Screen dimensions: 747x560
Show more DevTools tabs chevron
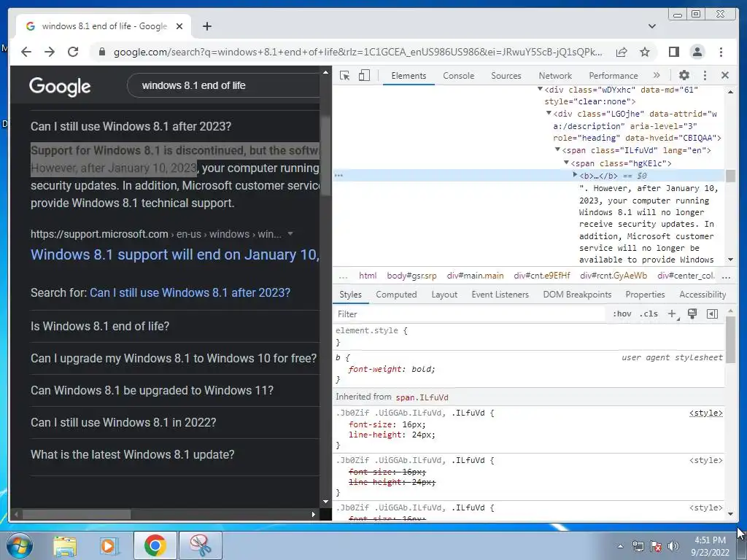pyautogui.click(x=657, y=75)
